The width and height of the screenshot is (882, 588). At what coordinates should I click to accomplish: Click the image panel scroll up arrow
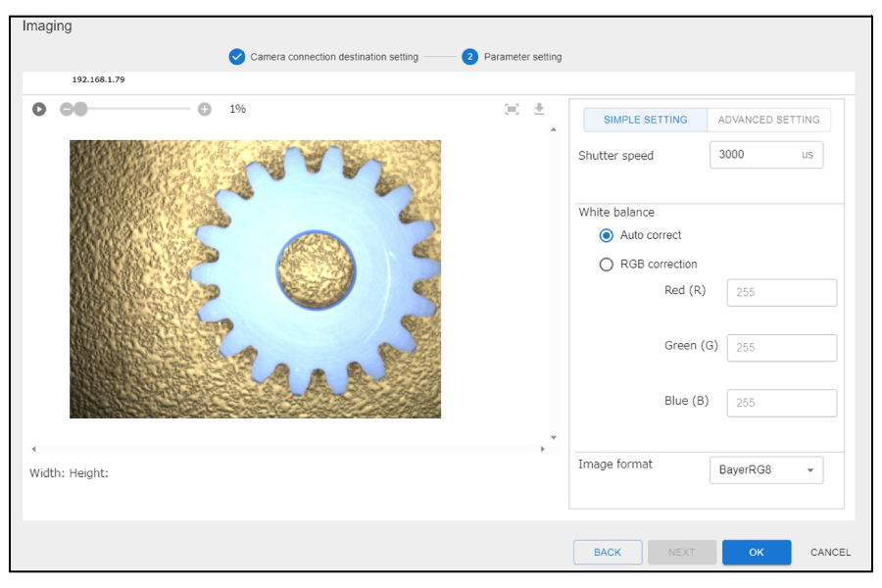[553, 129]
